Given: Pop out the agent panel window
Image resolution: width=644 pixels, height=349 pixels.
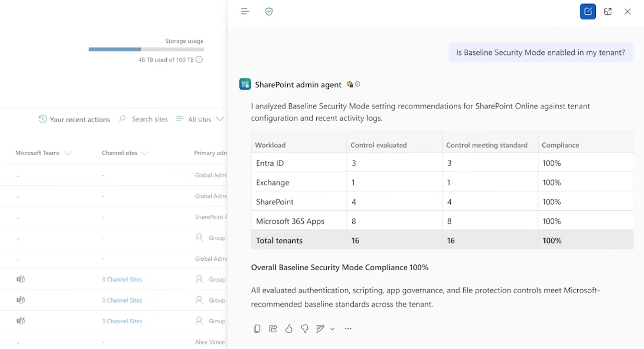Looking at the screenshot, I should 608,11.
